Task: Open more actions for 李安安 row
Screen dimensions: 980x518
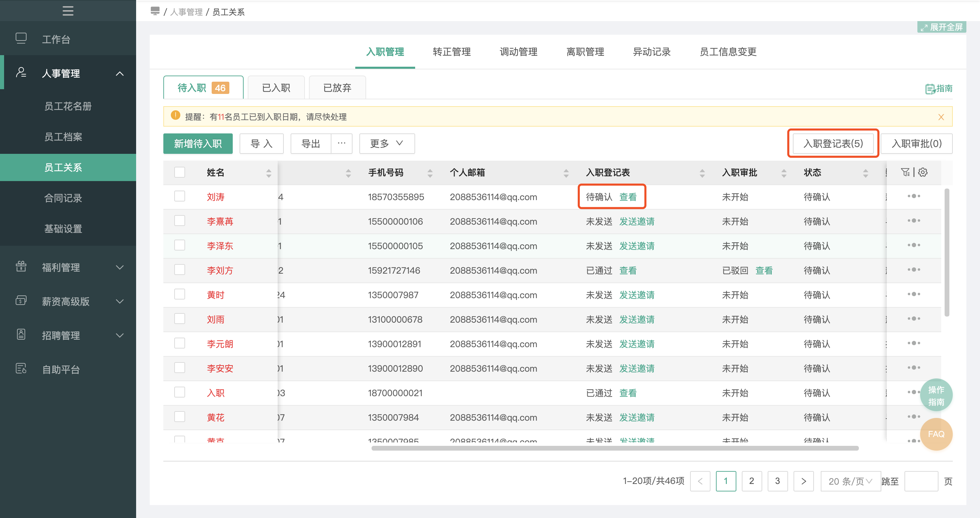Action: click(913, 368)
